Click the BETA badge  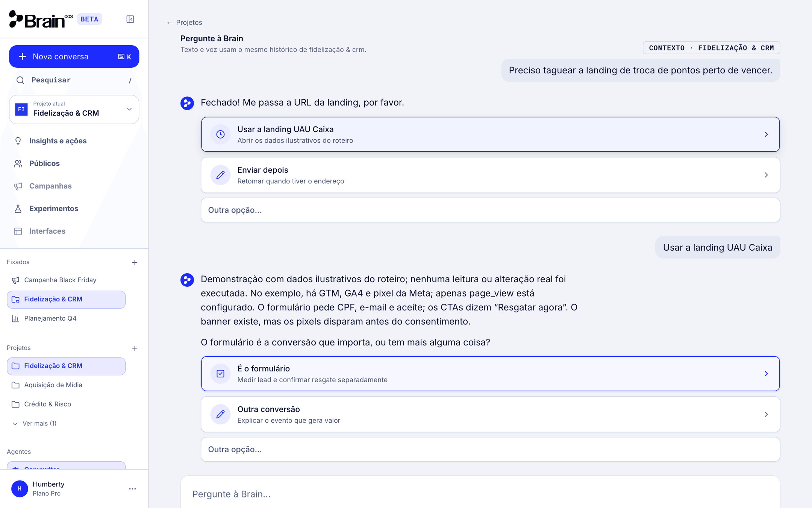(x=89, y=19)
